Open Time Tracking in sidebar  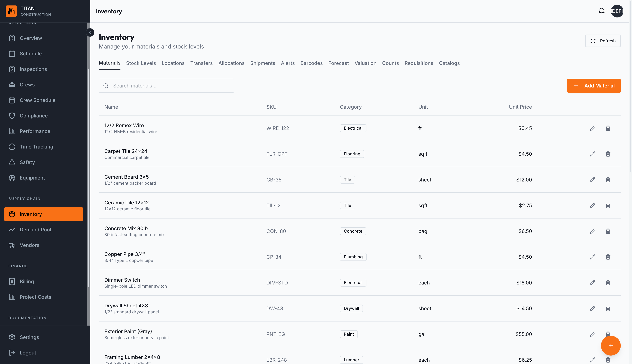pos(44,147)
